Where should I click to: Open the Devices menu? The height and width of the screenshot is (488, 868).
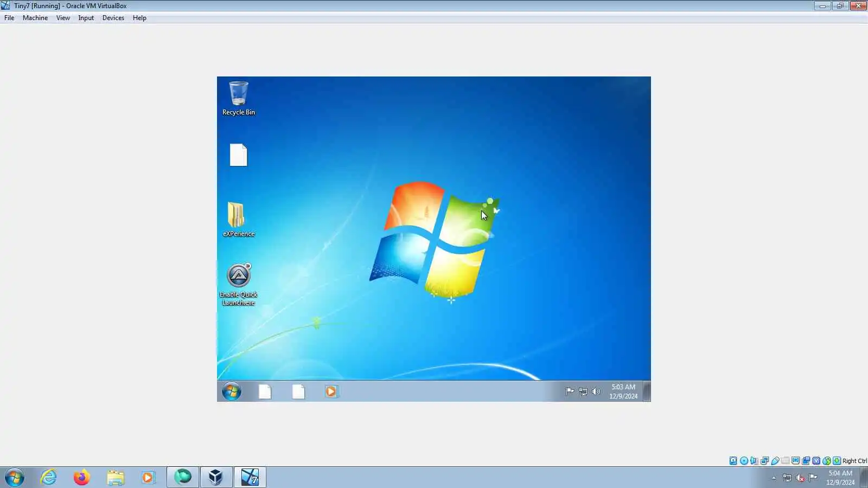point(113,18)
